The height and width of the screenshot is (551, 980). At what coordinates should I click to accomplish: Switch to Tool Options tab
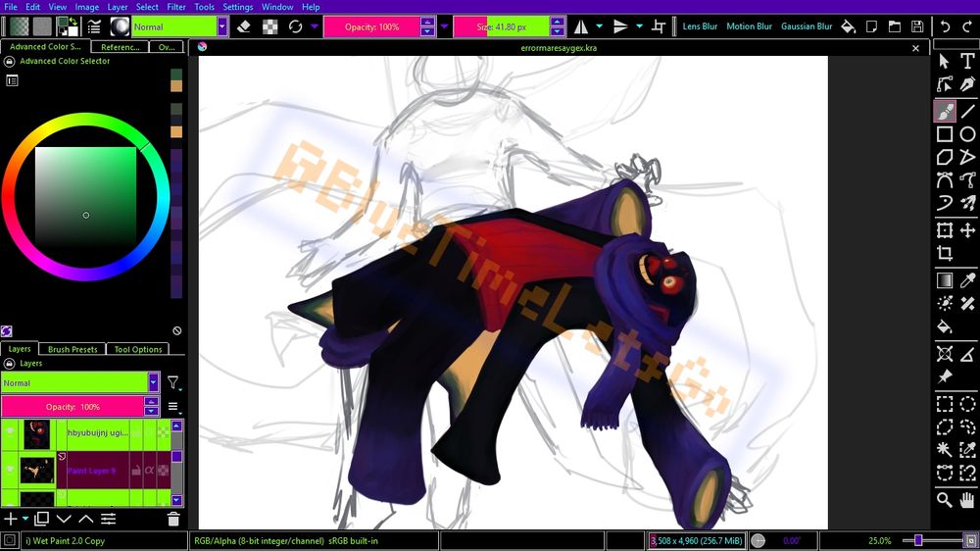pyautogui.click(x=138, y=349)
